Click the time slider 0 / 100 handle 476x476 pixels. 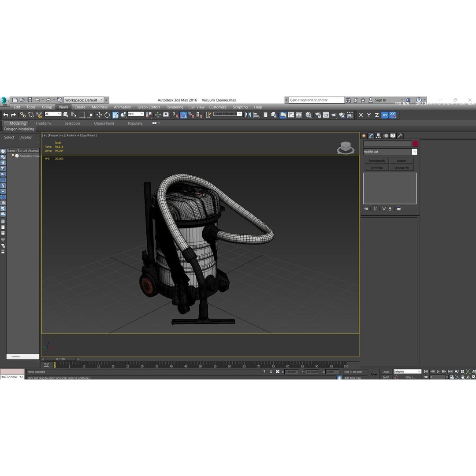coord(60,359)
